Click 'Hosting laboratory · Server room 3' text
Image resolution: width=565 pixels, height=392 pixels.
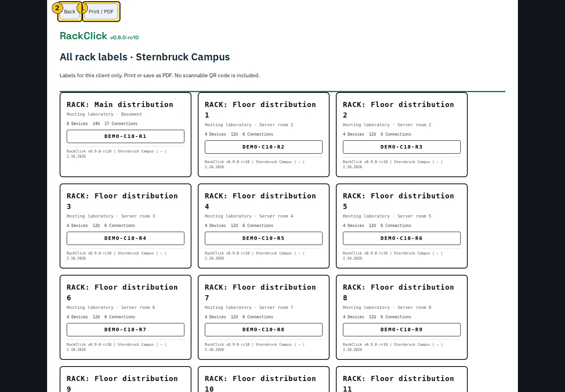(x=111, y=216)
